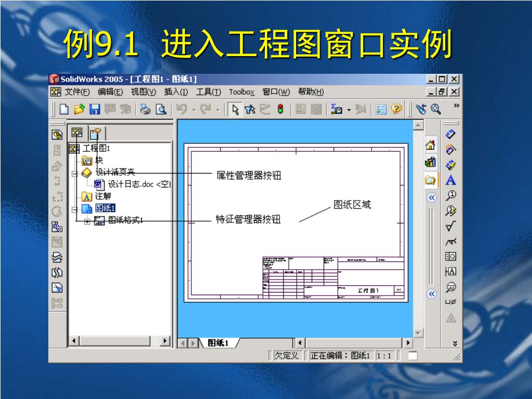Open the 编辑(E) menu
The width and height of the screenshot is (532, 399).
pos(110,91)
